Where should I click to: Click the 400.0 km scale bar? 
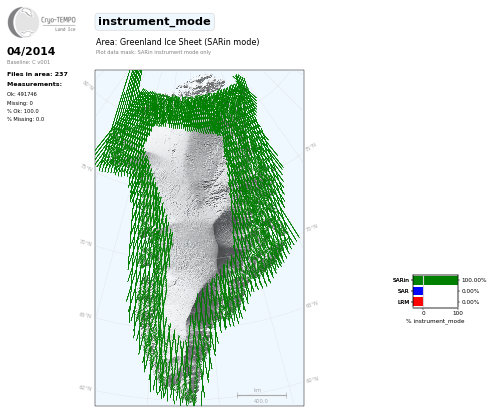262,396
